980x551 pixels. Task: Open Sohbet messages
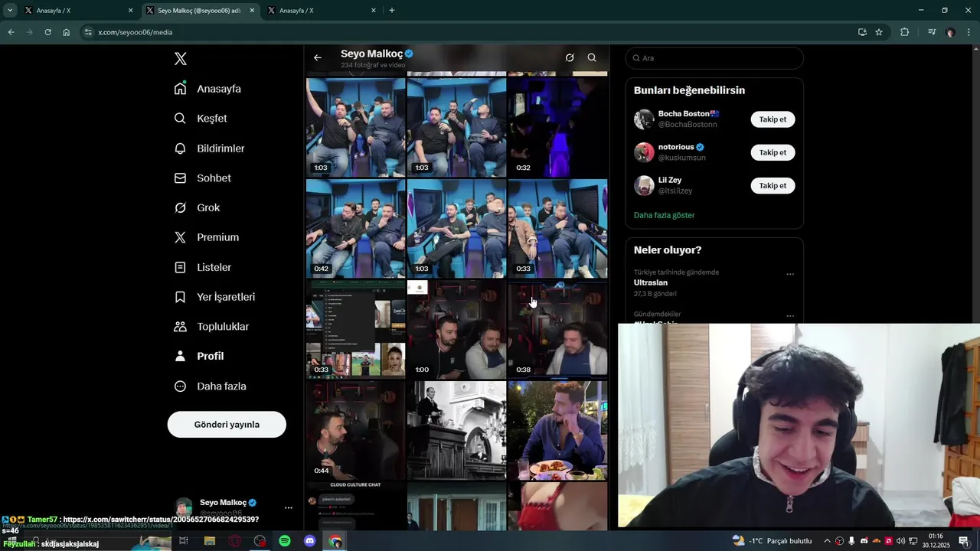pyautogui.click(x=202, y=178)
